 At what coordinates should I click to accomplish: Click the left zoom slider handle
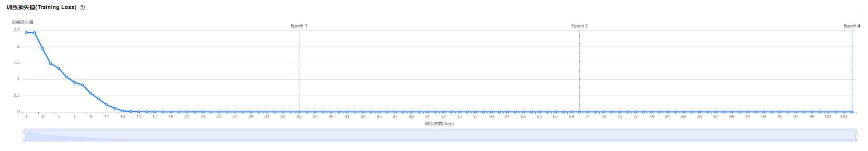(24, 136)
